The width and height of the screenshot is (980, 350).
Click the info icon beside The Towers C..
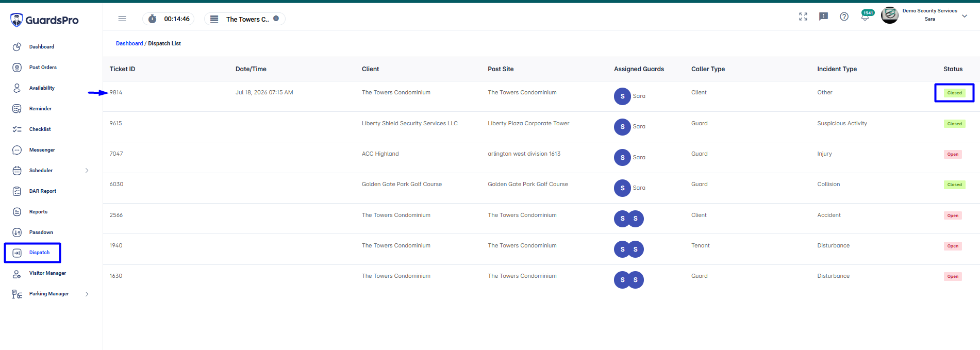pyautogui.click(x=276, y=19)
